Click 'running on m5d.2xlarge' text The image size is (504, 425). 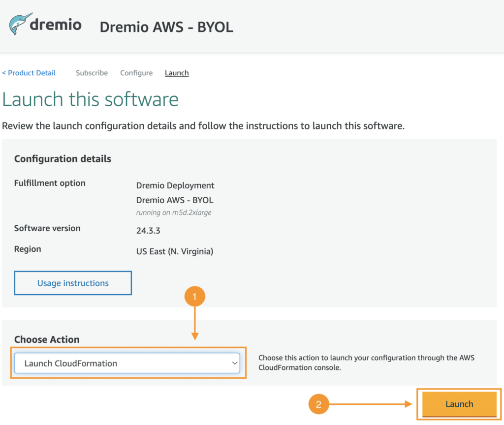174,212
